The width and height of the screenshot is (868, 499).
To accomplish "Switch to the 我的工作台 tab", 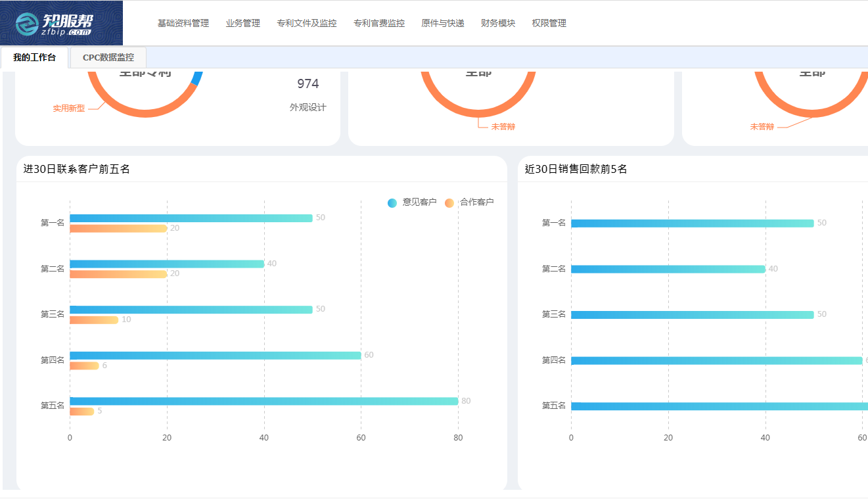I will 34,58.
